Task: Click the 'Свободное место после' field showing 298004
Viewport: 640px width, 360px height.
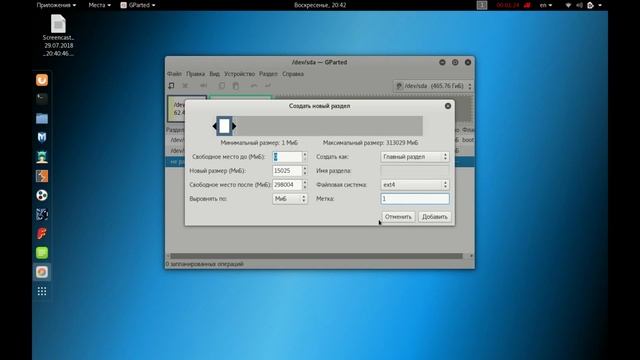Action: pyautogui.click(x=287, y=184)
